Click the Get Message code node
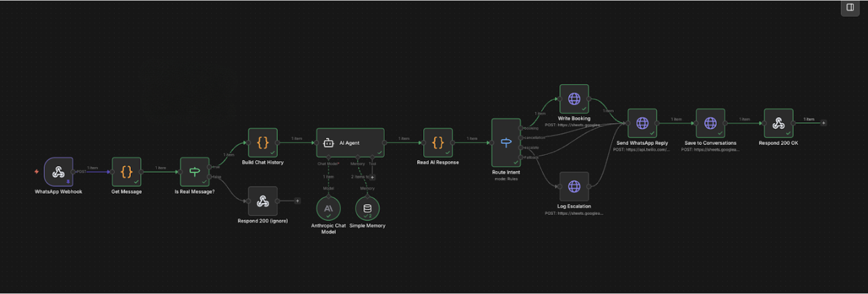The height and width of the screenshot is (294, 868). (x=126, y=172)
